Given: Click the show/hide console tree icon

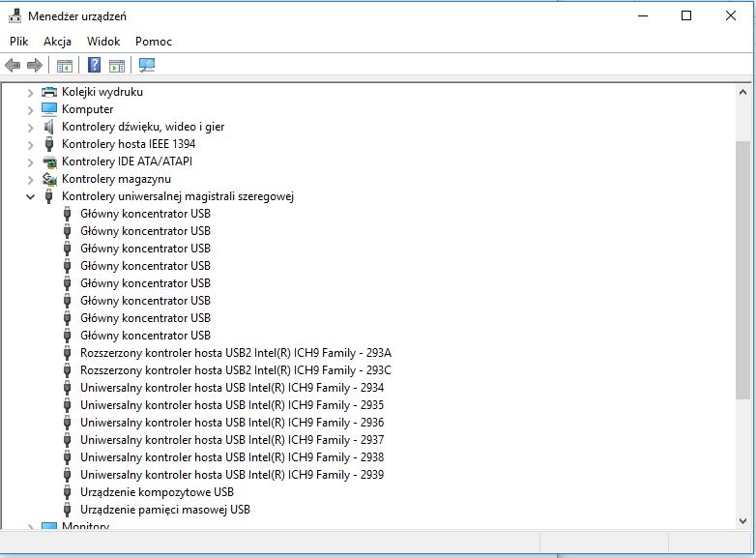Looking at the screenshot, I should pyautogui.click(x=65, y=66).
